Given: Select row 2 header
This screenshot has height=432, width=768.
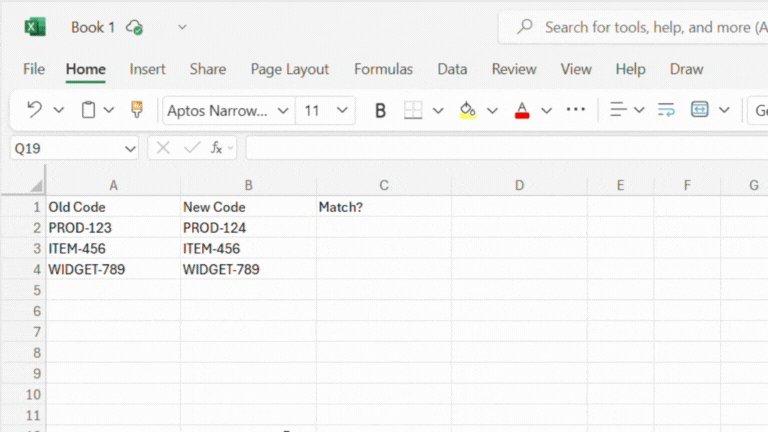Looking at the screenshot, I should [x=24, y=228].
